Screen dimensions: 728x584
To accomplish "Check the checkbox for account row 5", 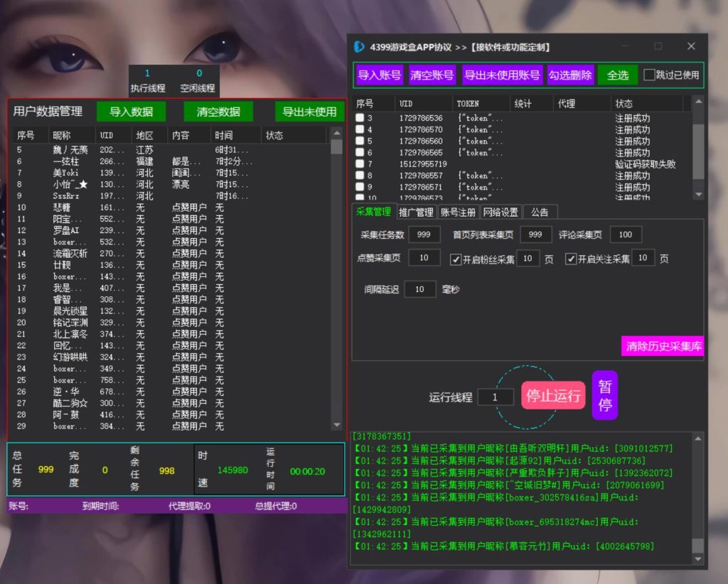I will [x=359, y=141].
